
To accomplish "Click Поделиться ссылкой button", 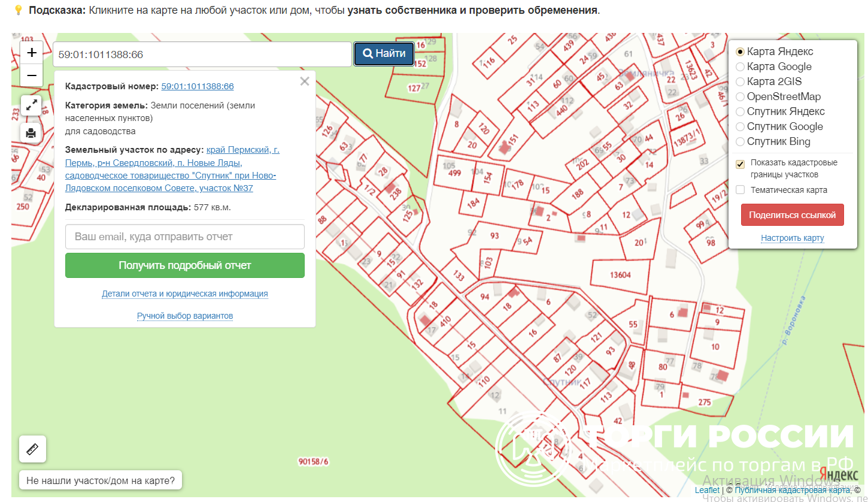I will 793,215.
